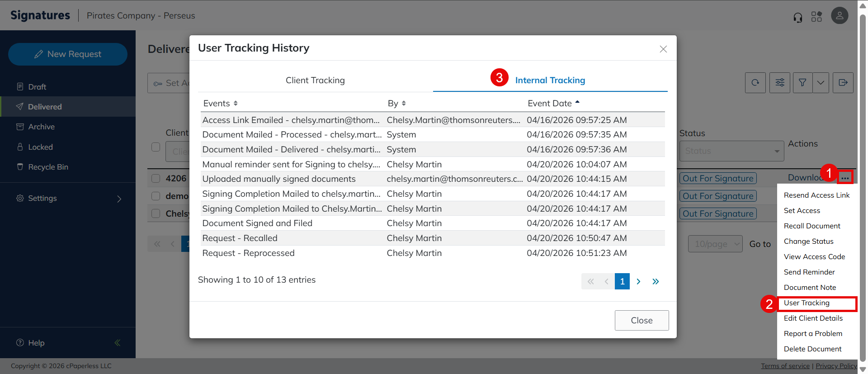
Task: Open the apps grid icon
Action: coord(816,17)
